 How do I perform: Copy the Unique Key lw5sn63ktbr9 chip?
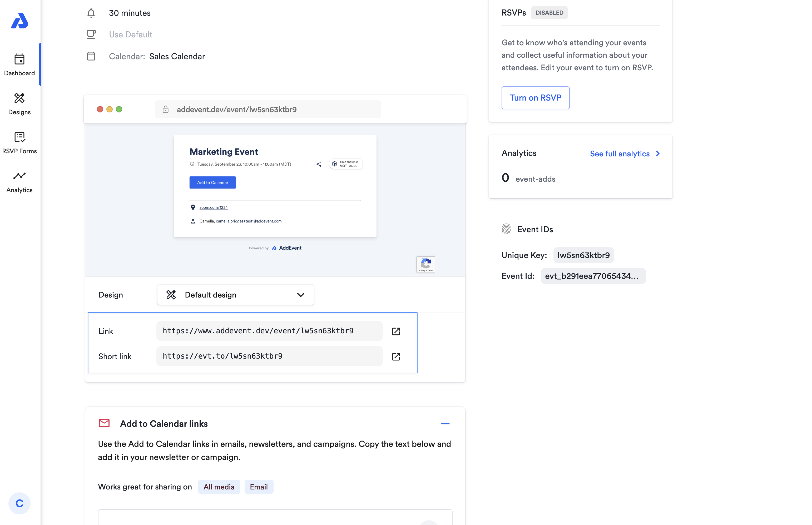pyautogui.click(x=583, y=255)
